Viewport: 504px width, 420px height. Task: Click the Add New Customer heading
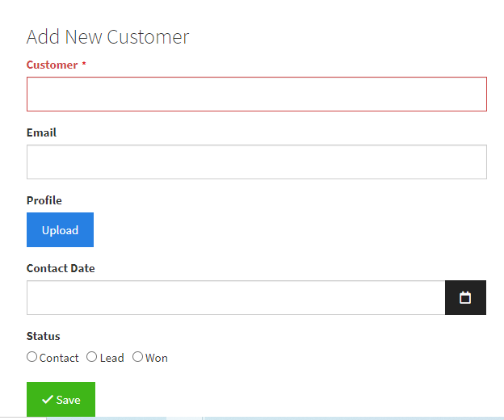point(108,37)
